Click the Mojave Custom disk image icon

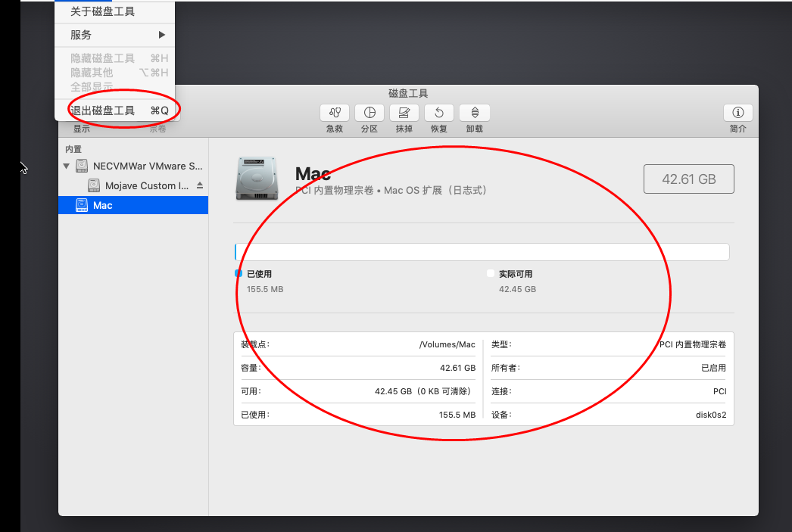[x=94, y=185]
